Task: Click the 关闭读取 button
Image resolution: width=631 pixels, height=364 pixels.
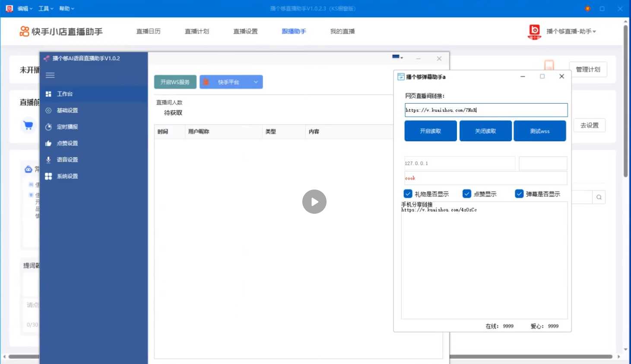Action: (x=485, y=131)
